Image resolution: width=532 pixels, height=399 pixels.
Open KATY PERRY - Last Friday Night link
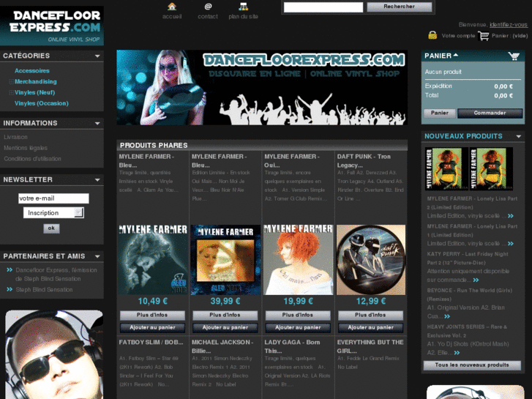pos(468,258)
